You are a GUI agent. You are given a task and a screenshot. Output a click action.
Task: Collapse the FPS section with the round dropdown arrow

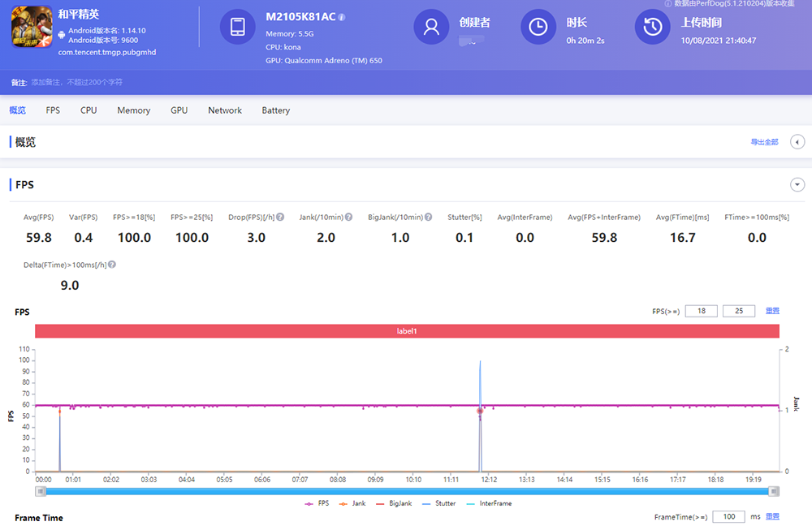click(797, 184)
